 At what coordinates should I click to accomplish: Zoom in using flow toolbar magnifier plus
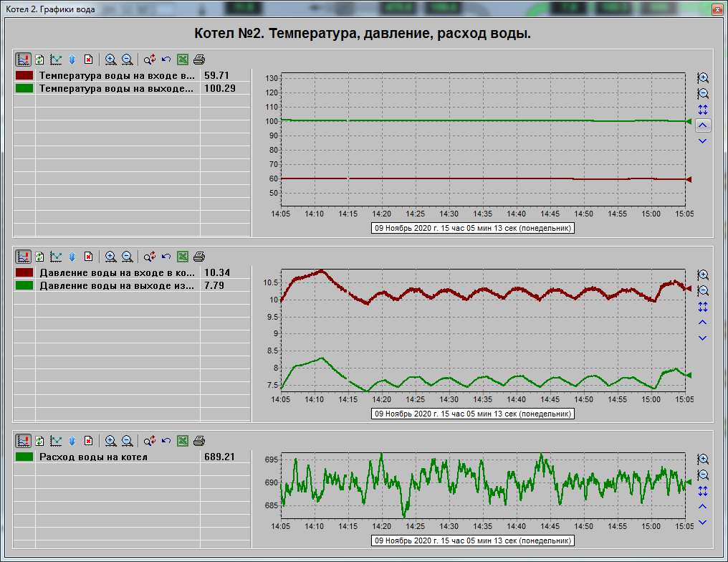(110, 441)
